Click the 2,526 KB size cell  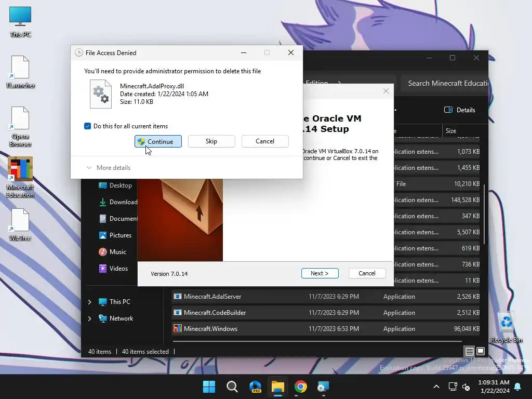pyautogui.click(x=468, y=297)
